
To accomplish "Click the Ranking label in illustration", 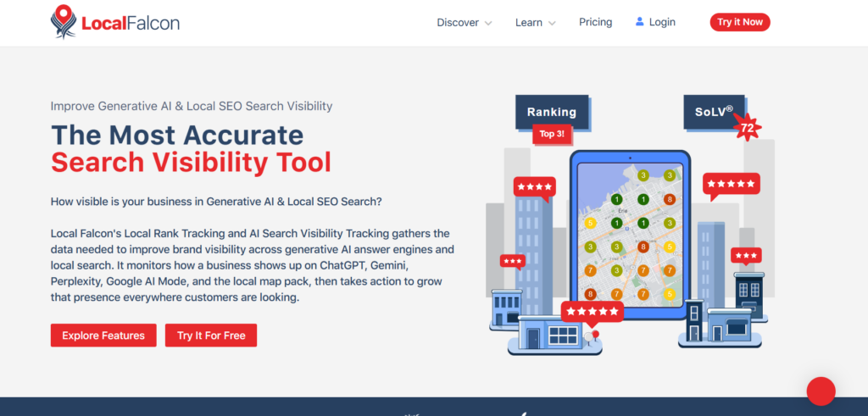I will tap(551, 113).
